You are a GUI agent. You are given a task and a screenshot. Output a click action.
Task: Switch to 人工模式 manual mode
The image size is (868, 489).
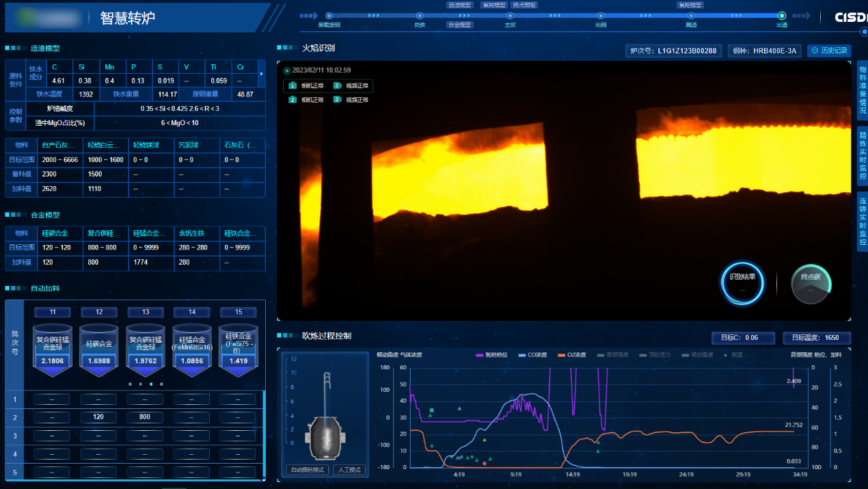coord(349,470)
